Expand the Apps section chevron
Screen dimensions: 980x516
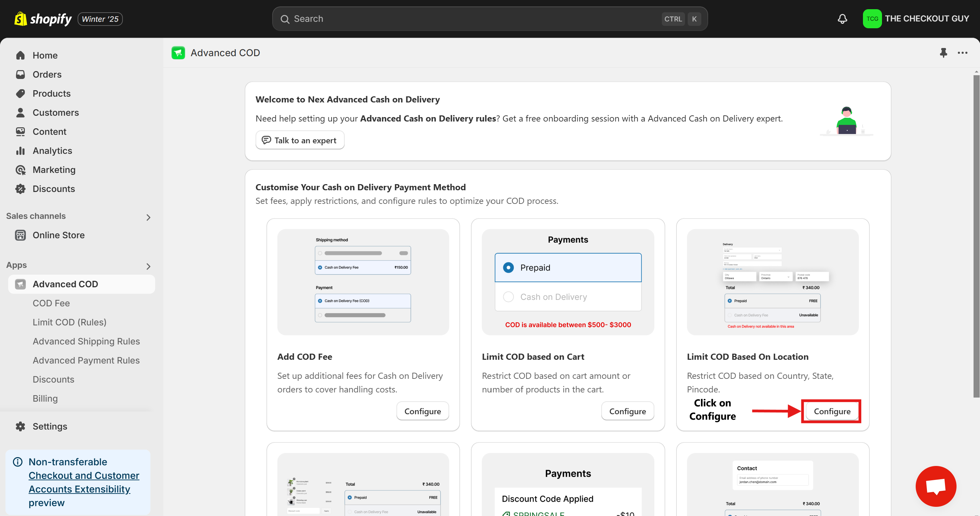pos(148,267)
